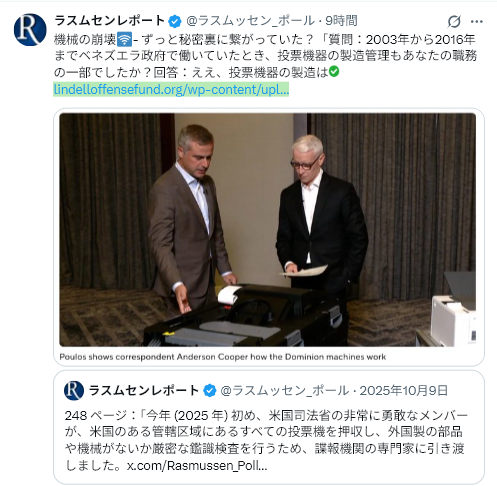This screenshot has width=497, height=486.
Task: Open the quoted tweet body starting 248 ページ
Action: coord(266,440)
